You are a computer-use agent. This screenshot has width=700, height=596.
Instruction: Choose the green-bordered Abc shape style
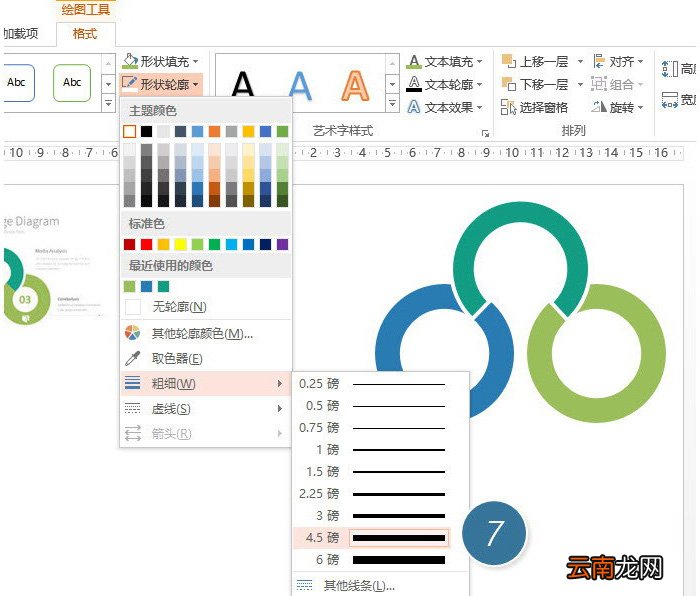tap(72, 83)
